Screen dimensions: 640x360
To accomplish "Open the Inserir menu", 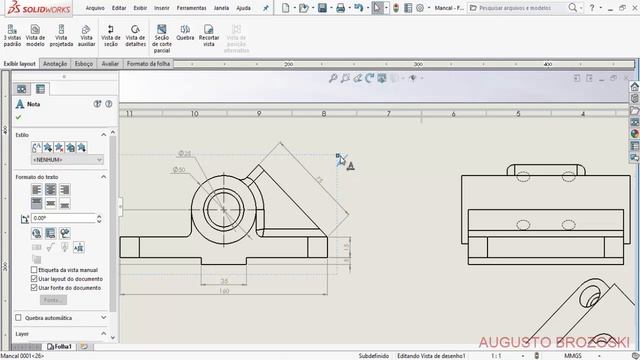I will click(162, 8).
